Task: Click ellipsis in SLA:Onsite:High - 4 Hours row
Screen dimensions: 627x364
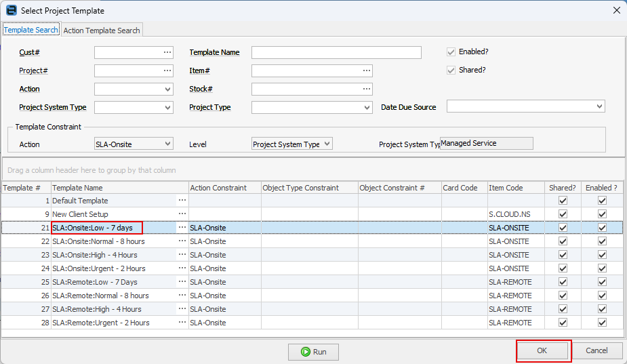Action: coord(182,255)
